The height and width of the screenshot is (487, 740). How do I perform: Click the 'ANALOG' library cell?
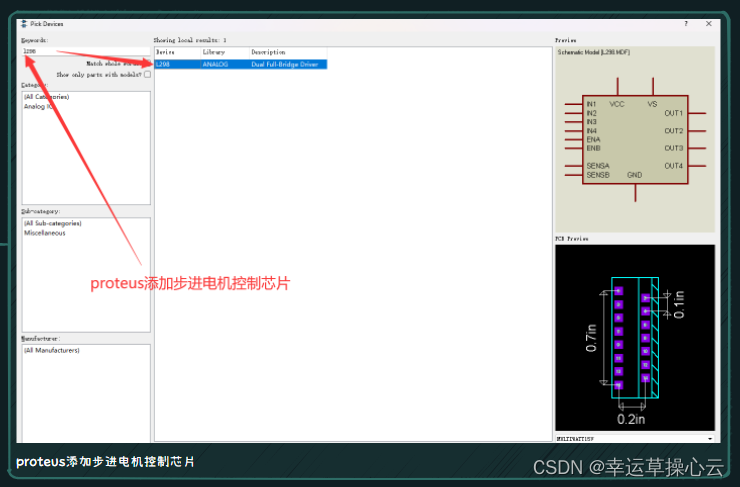click(215, 64)
